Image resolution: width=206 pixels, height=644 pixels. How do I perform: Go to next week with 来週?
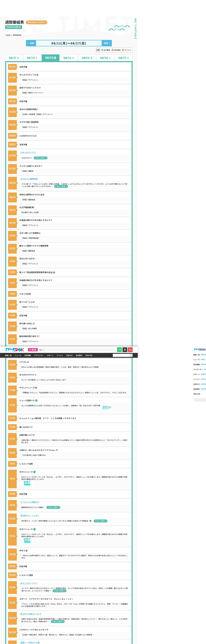[x=107, y=43]
